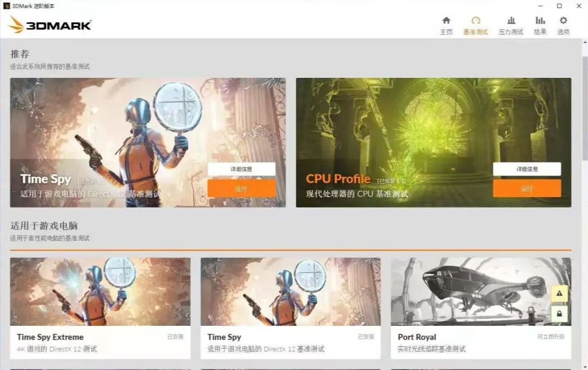588x370 pixels.
Task: Click 已安装 label on Time Spy Extreme
Action: tap(175, 337)
